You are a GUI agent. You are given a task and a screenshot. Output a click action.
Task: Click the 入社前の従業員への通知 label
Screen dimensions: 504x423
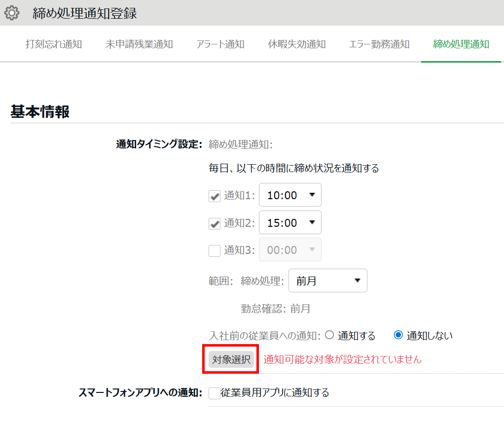[264, 336]
